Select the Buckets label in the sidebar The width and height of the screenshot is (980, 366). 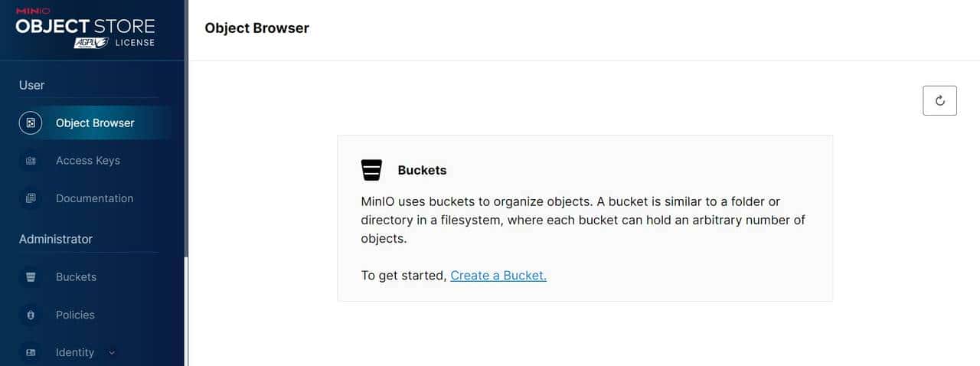76,277
